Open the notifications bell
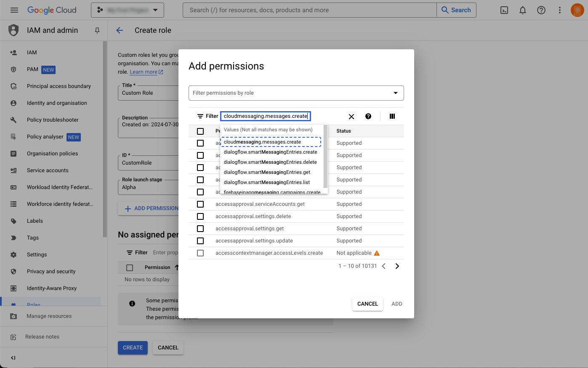This screenshot has height=368, width=588. 522,10
